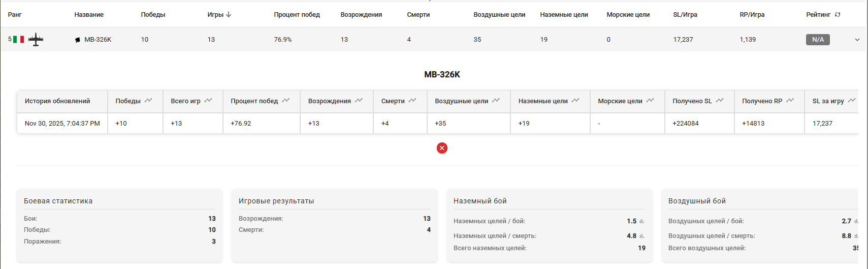Show the Морские цели trend chart icon
Image resolution: width=868 pixels, height=269 pixels.
tap(650, 101)
